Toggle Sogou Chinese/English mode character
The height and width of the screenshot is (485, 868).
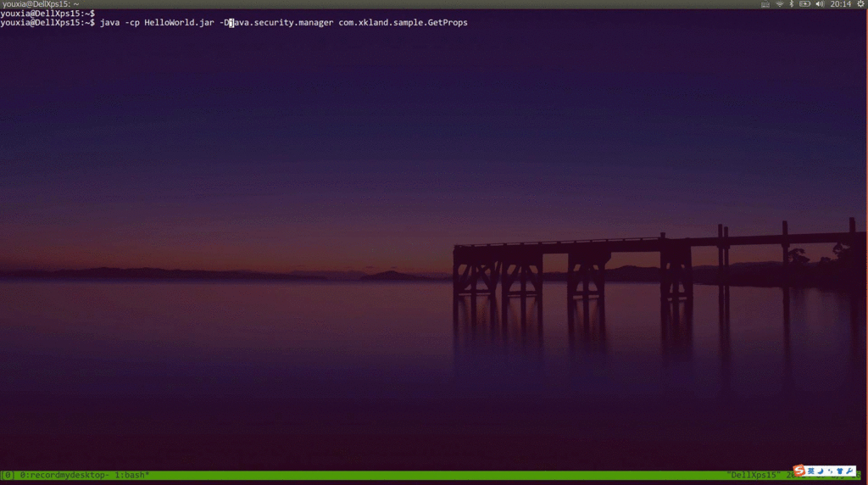810,471
